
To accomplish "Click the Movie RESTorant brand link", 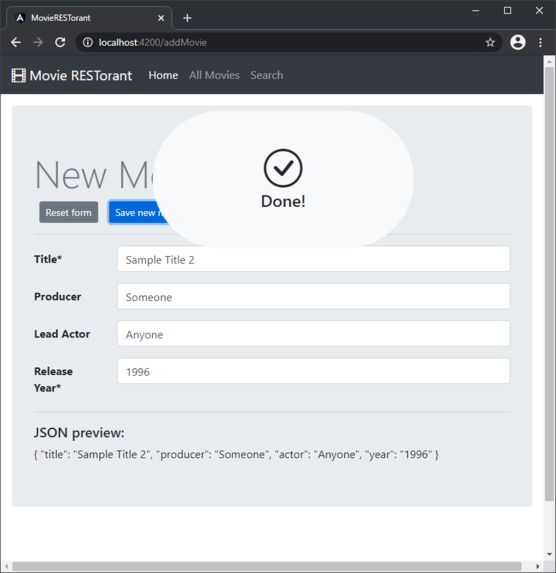I will (81, 76).
